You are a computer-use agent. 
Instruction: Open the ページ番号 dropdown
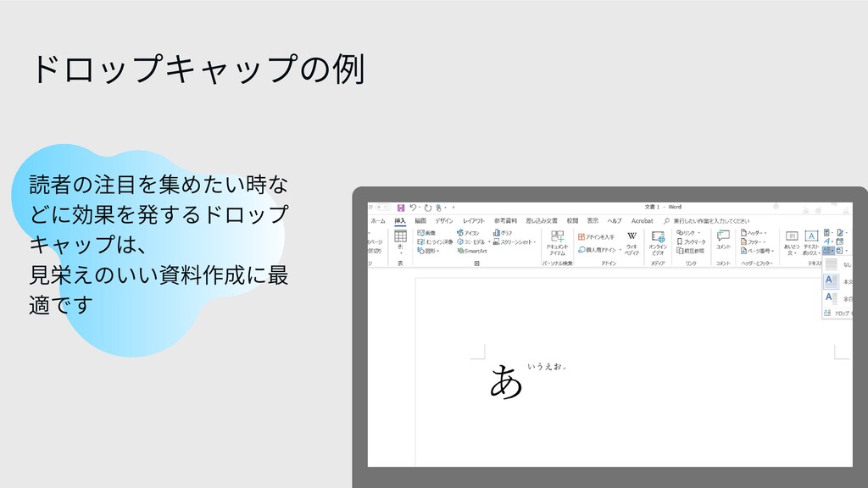pos(757,251)
